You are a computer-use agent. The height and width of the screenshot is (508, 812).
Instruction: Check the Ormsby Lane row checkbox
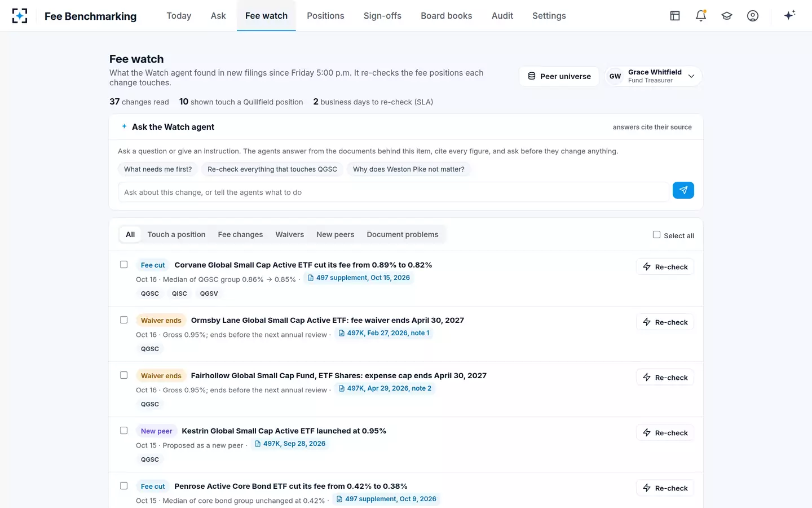click(124, 320)
